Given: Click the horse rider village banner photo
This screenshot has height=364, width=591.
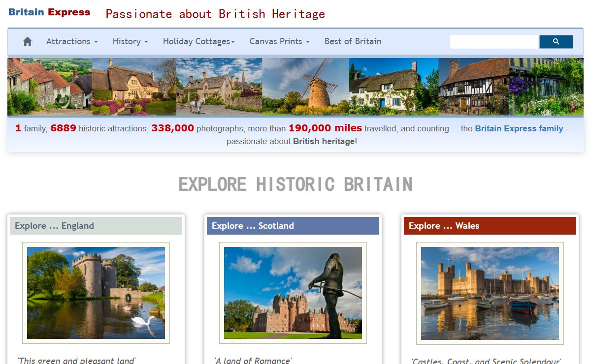Looking at the screenshot, I should pos(219,87).
